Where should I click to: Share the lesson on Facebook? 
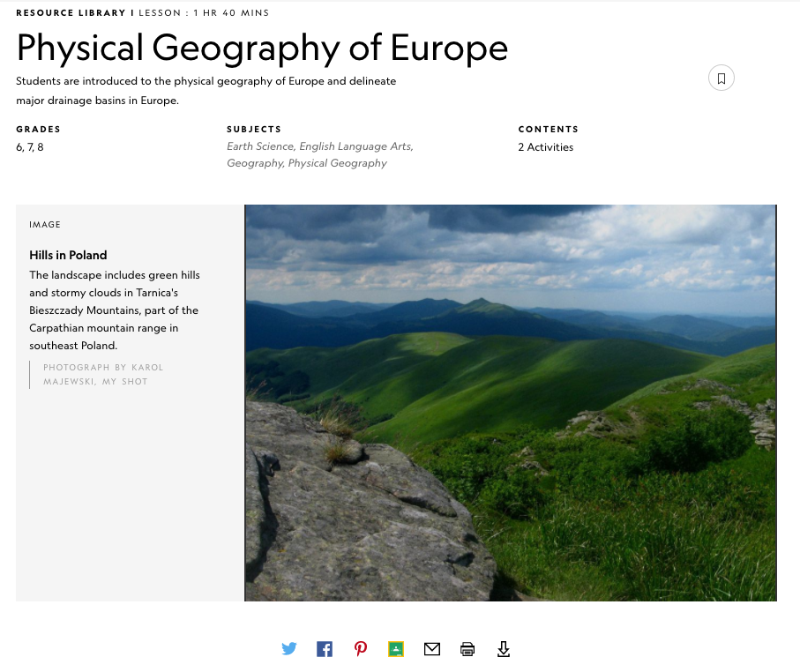pyautogui.click(x=325, y=649)
